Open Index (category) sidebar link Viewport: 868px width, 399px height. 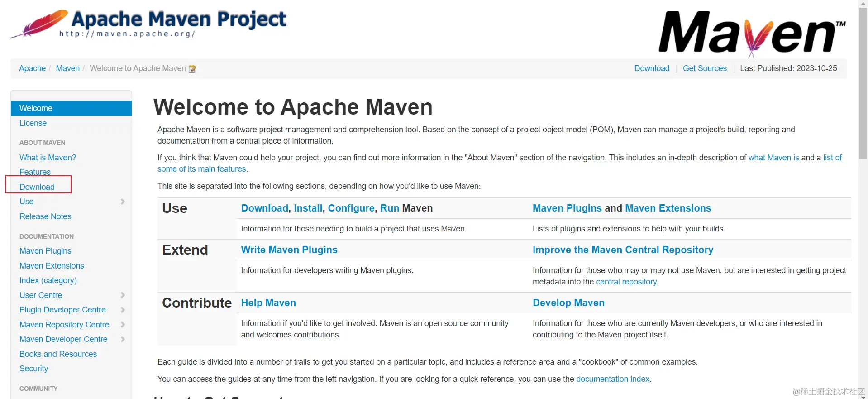tap(48, 280)
